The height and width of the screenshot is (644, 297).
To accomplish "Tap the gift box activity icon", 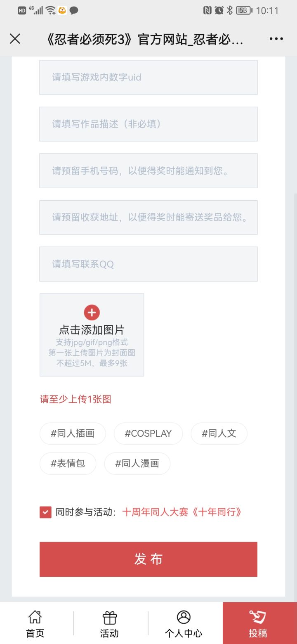I will point(109,618).
